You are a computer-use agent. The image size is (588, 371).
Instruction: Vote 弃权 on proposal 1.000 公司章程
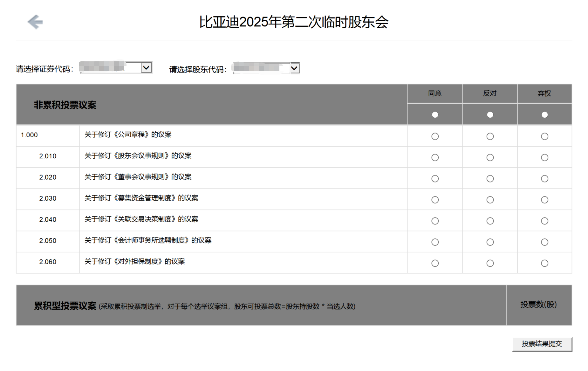[x=544, y=136]
